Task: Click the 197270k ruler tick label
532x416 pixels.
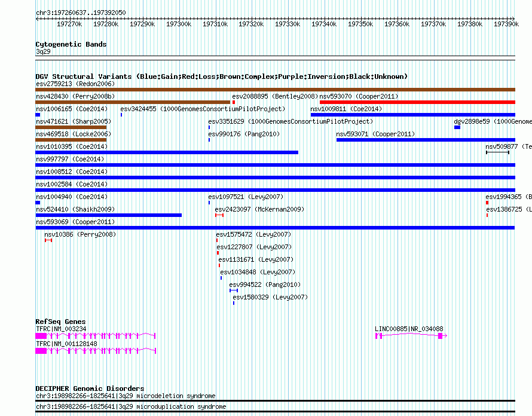Action: point(69,24)
